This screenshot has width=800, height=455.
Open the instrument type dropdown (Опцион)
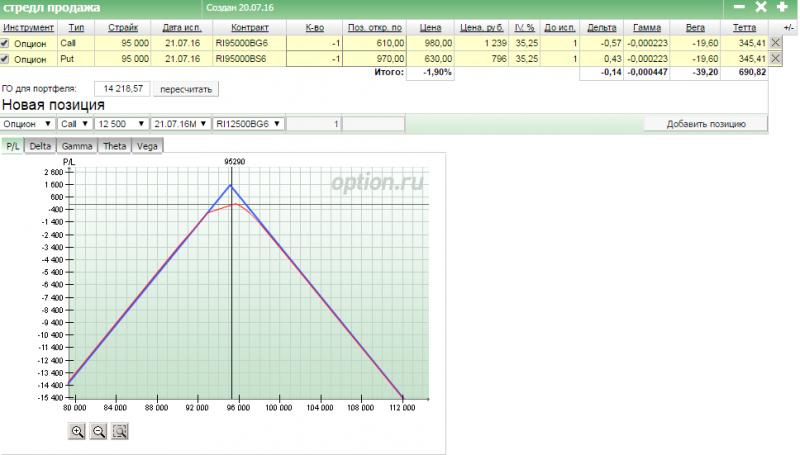pyautogui.click(x=27, y=124)
